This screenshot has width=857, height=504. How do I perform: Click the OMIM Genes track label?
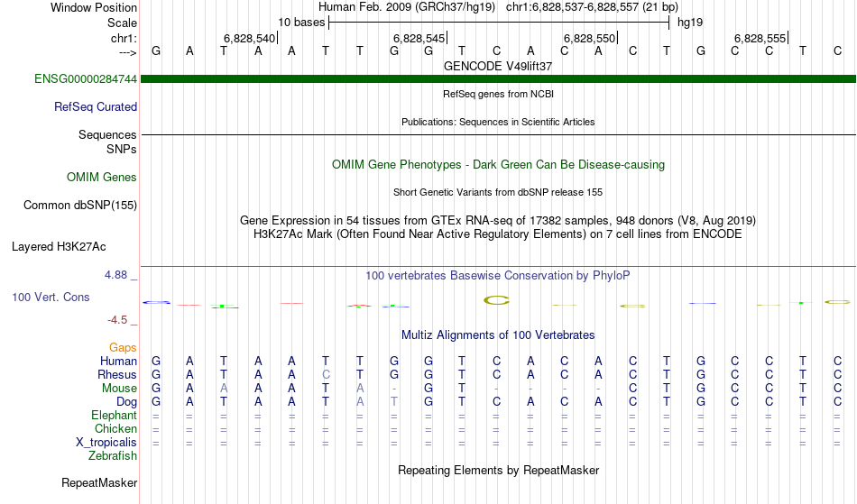click(x=102, y=178)
